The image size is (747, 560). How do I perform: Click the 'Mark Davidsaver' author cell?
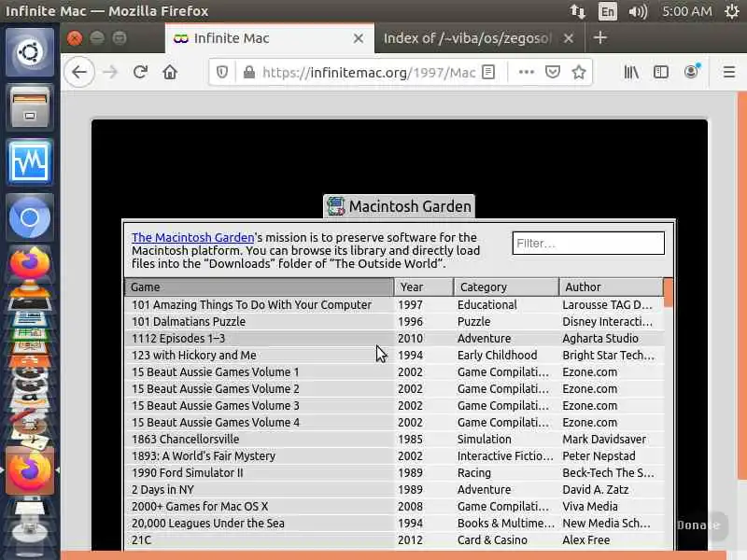604,439
